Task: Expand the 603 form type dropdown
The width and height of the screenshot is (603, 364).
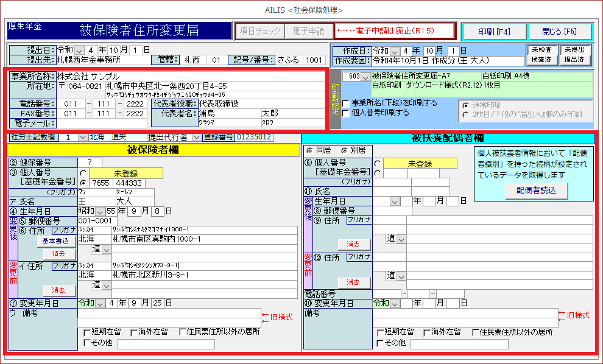Action: pos(365,77)
